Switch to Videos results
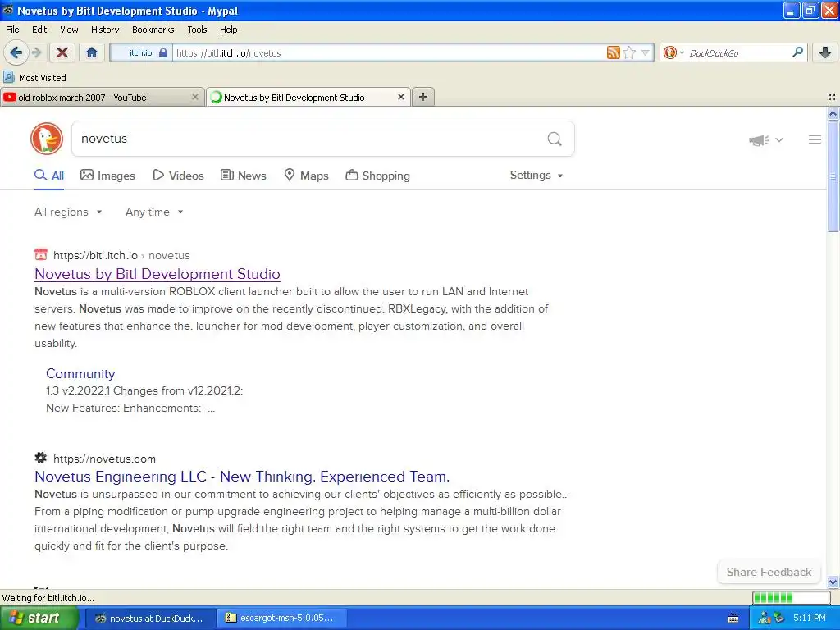Image resolution: width=840 pixels, height=630 pixels. click(178, 176)
